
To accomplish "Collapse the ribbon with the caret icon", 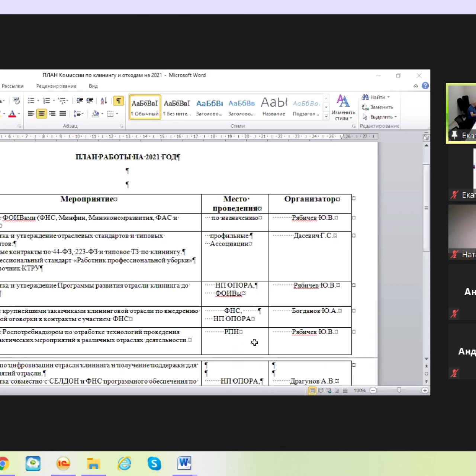I will [416, 86].
